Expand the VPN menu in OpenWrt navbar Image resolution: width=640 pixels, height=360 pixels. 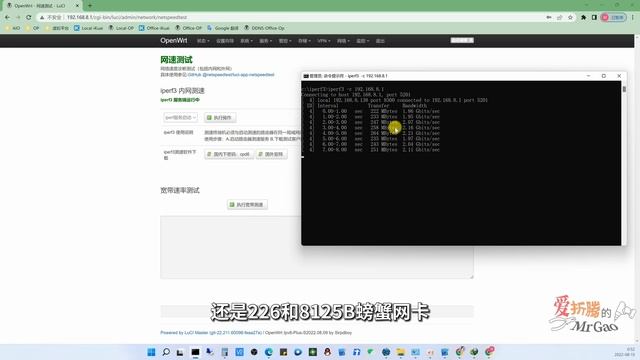324,41
